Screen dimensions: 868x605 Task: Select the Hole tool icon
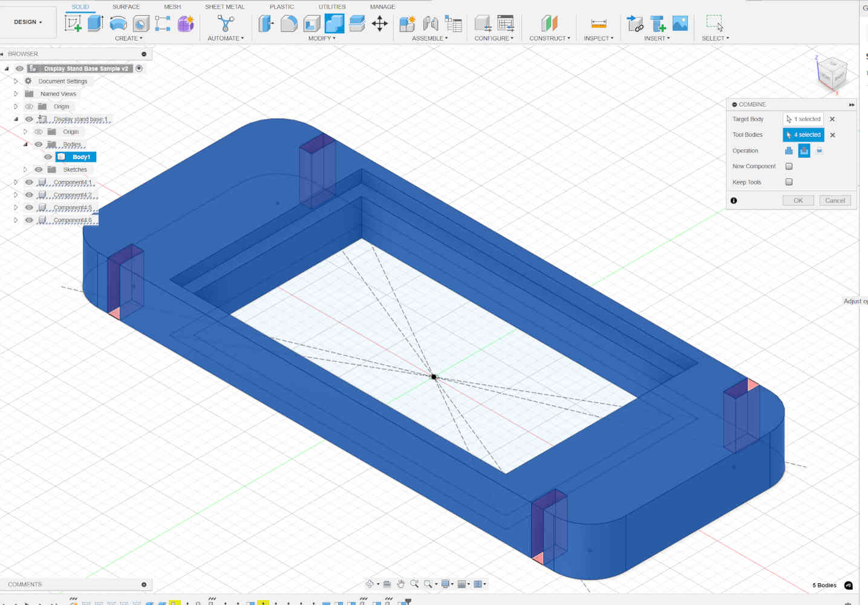click(x=141, y=24)
